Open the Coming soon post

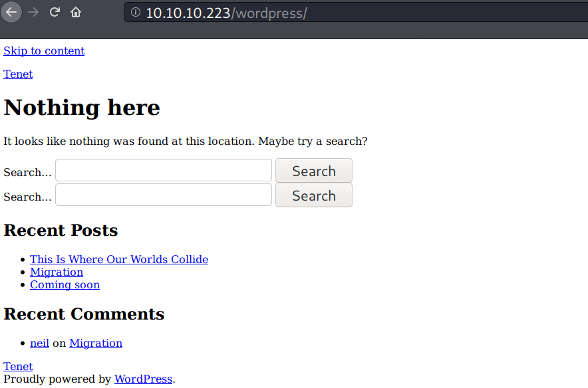(65, 285)
